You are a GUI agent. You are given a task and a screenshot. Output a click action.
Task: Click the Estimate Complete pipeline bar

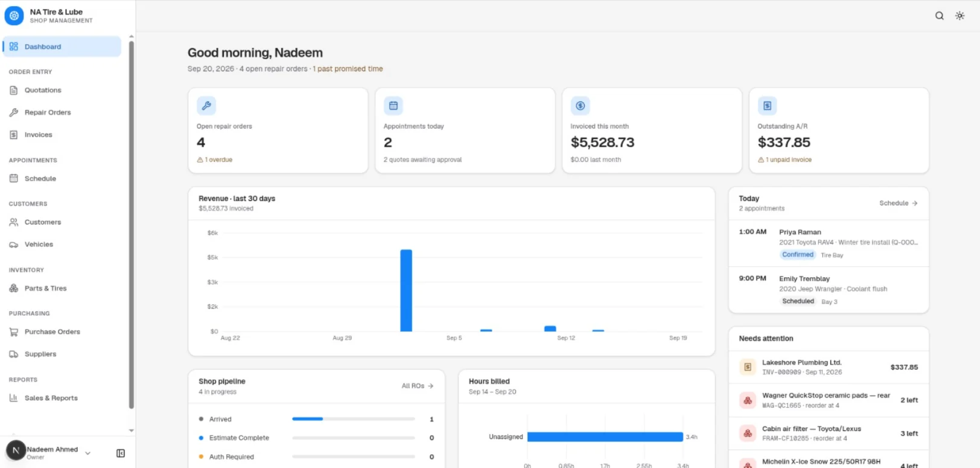tap(354, 438)
